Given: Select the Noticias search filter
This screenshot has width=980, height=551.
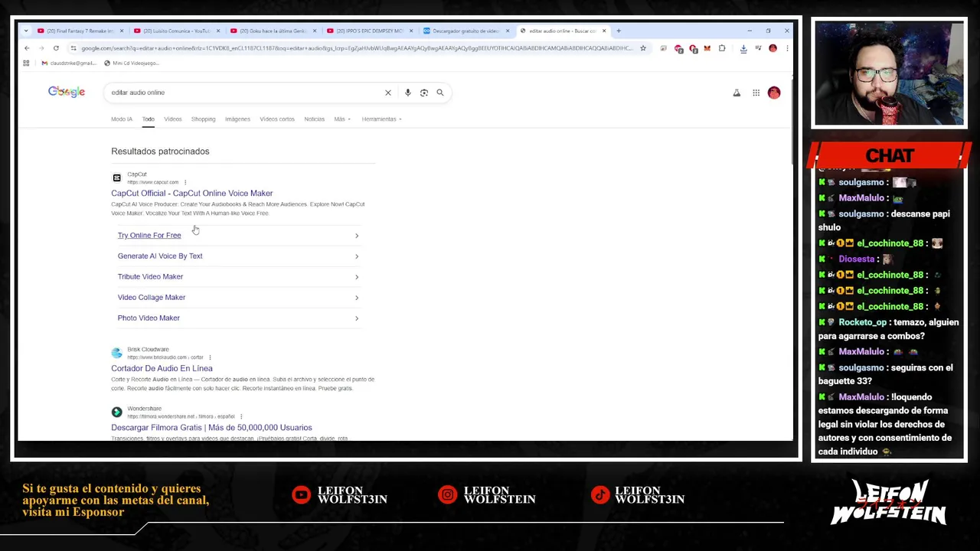Looking at the screenshot, I should click(x=315, y=119).
